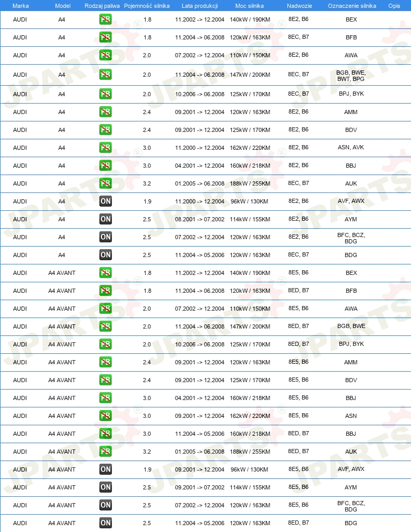The width and height of the screenshot is (411, 532).
Task: Select the petrol icon in the 8E2 AWA row
Action: coord(106,55)
